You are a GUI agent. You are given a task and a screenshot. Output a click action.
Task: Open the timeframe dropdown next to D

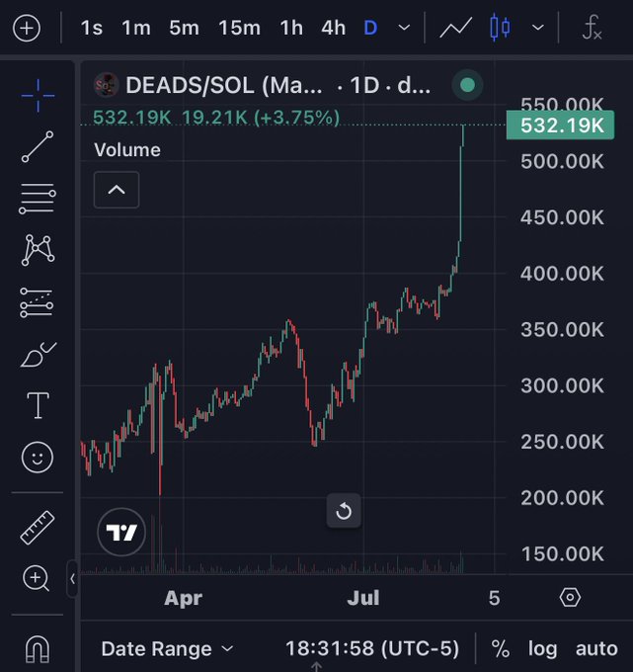coord(404,29)
